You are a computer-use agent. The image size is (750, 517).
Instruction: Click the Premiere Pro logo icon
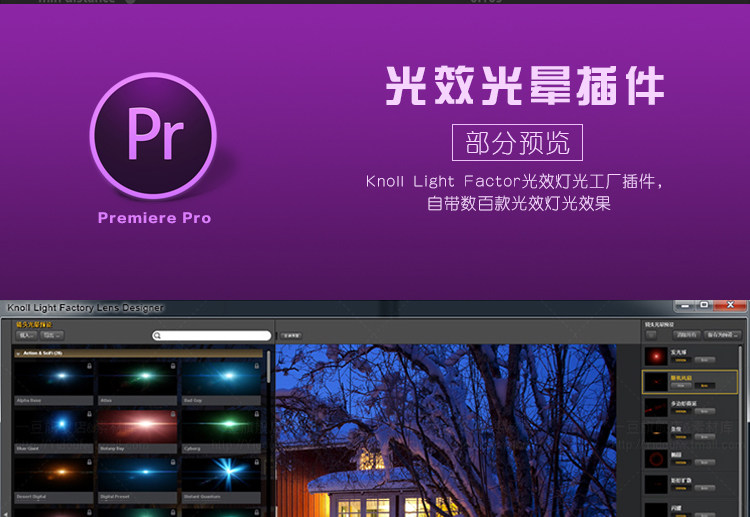[153, 133]
